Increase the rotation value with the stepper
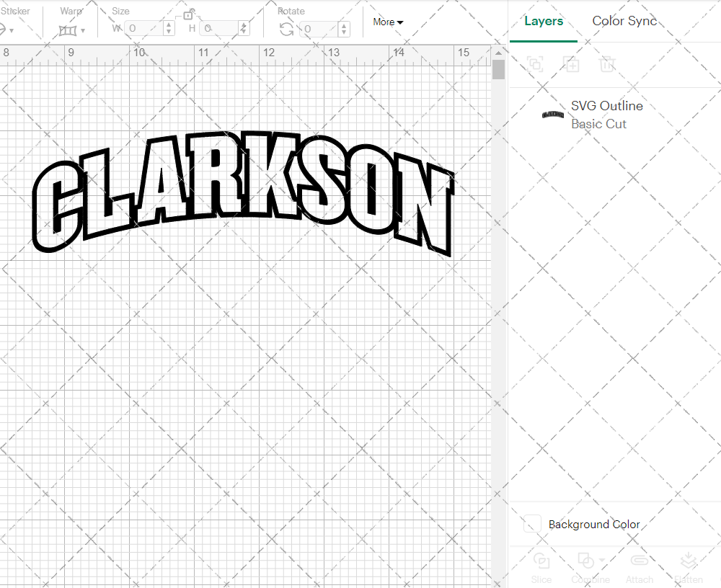This screenshot has height=588, width=721. pyautogui.click(x=344, y=25)
